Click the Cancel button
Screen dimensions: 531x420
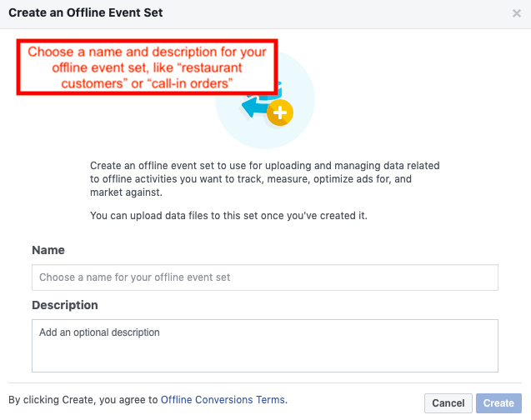(448, 403)
